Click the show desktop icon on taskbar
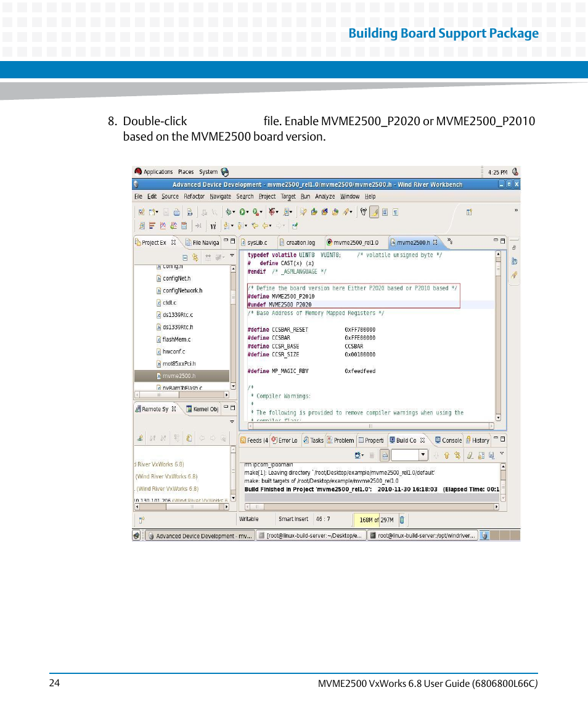The height and width of the screenshot is (706, 588). point(136,536)
